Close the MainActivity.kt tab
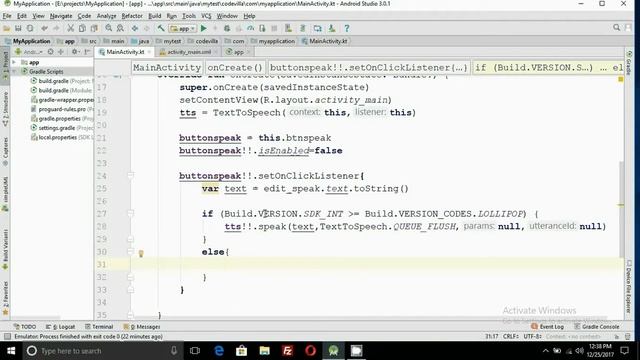Viewport: 640px width, 360px height. click(149, 52)
